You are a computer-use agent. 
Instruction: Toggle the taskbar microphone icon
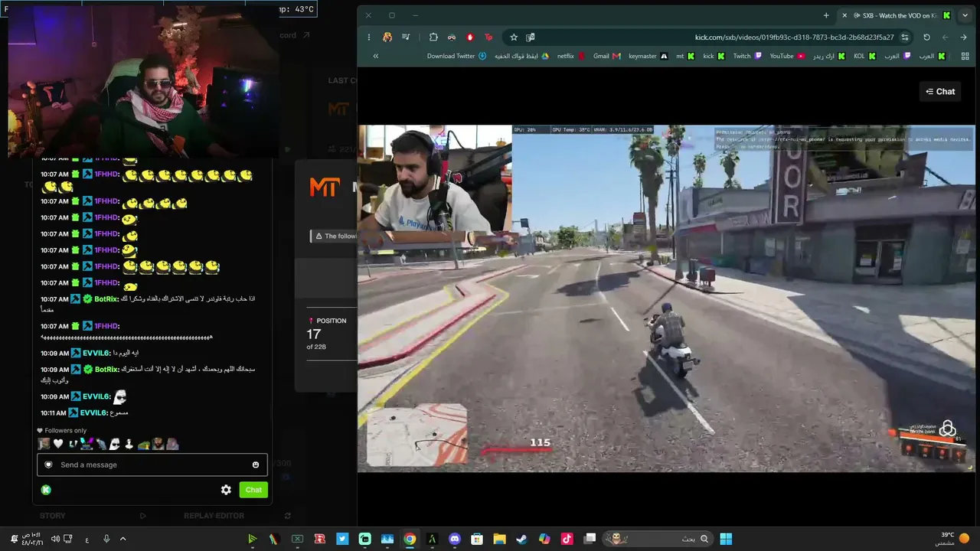106,539
